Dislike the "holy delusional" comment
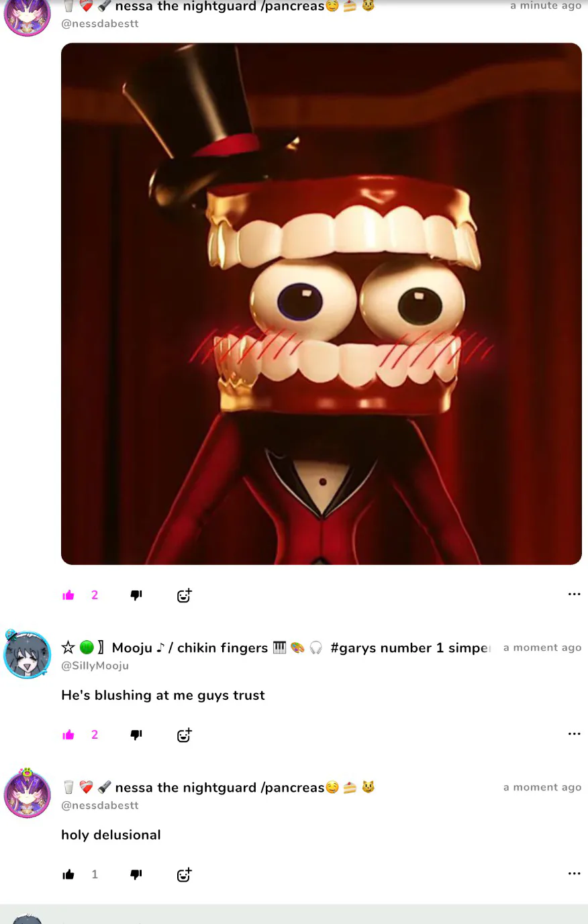588x924 pixels. 136,874
